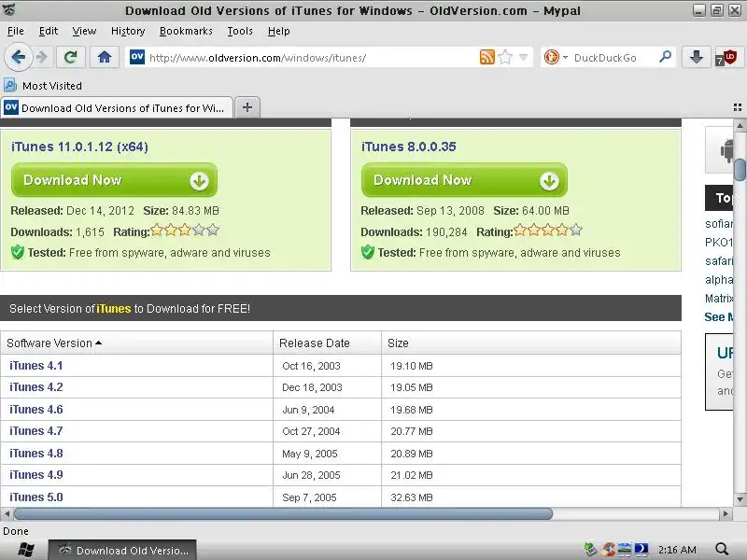
Task: Open the View menu
Action: (84, 31)
